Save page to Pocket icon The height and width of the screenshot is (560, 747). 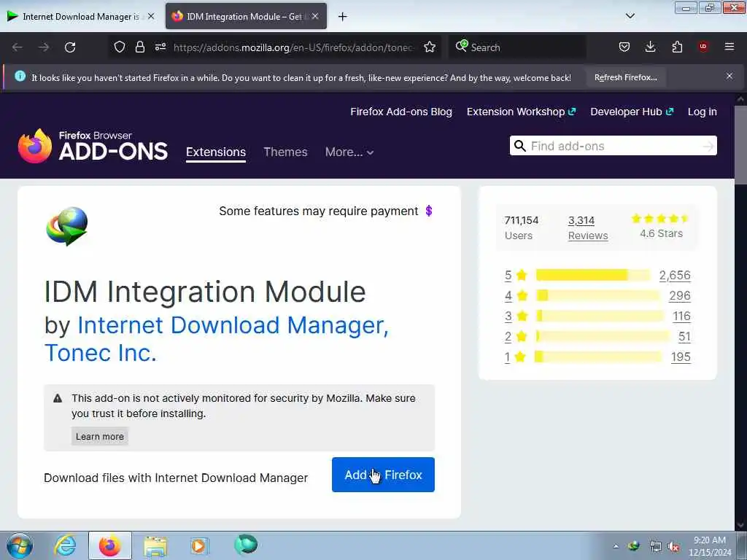624,47
